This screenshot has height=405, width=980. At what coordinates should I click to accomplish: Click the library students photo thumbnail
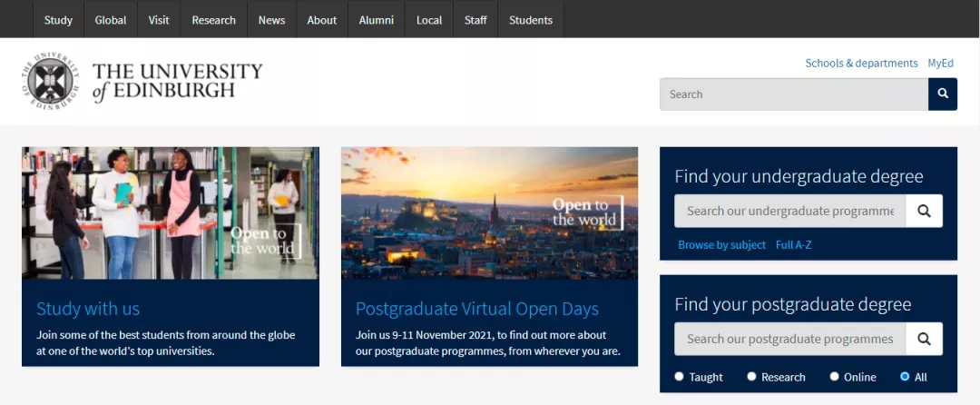171,212
